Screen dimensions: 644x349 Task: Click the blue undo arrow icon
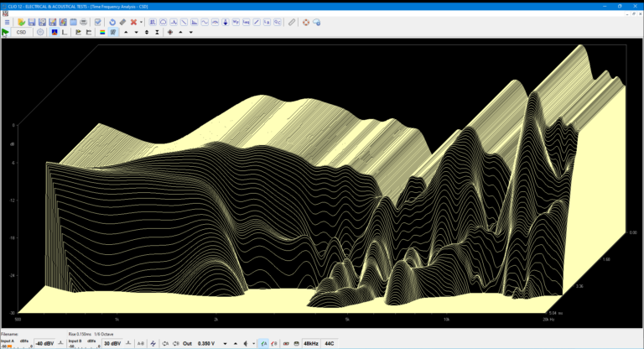click(x=112, y=22)
